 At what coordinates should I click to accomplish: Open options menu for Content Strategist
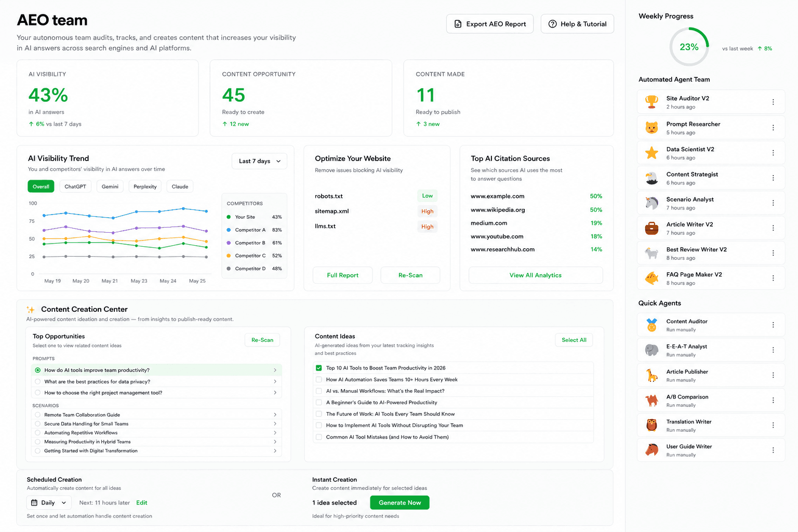773,178
